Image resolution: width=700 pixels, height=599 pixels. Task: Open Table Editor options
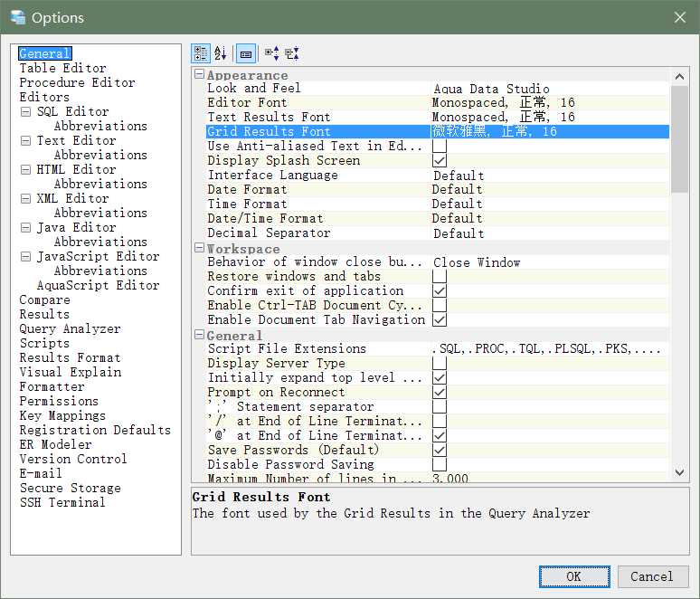pyautogui.click(x=62, y=69)
